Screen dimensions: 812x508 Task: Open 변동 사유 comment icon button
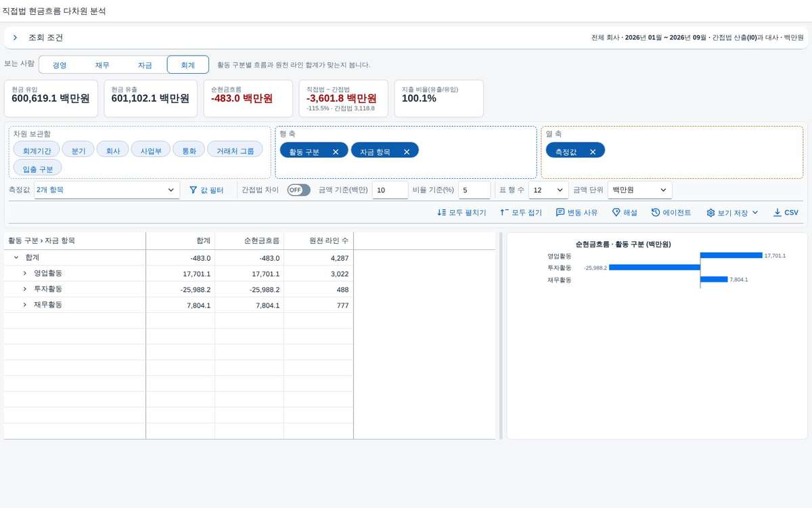(577, 212)
